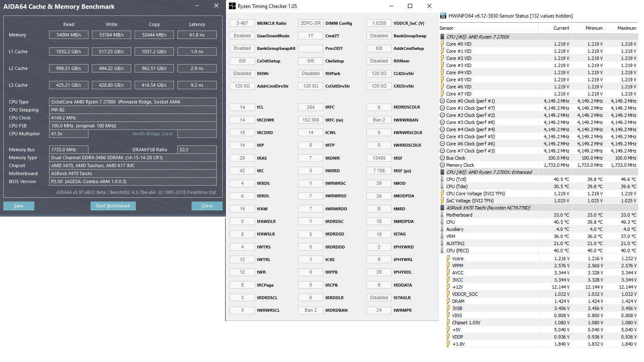The width and height of the screenshot is (644, 362).
Task: Select the bolt icon for CPU Core Voltage (SVI2 TFN)
Action: pos(442,194)
